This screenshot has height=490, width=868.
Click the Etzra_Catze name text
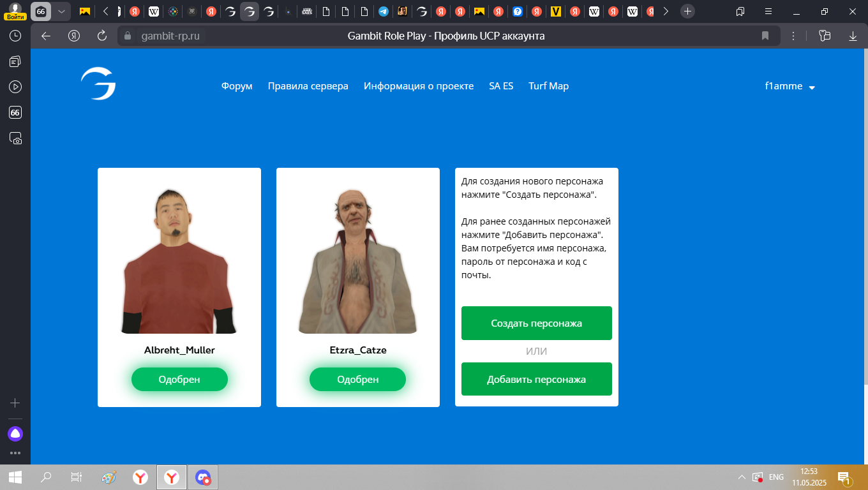click(x=358, y=350)
